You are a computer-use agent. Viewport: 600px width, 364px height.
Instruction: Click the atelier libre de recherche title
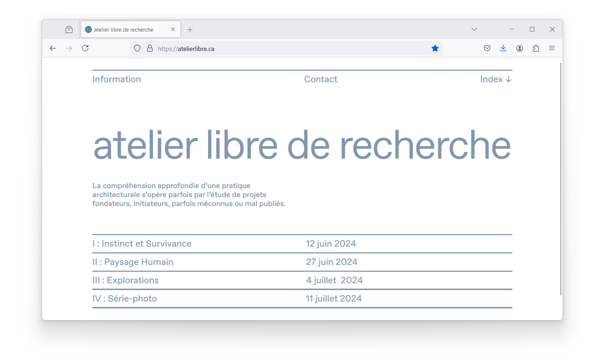pos(302,145)
